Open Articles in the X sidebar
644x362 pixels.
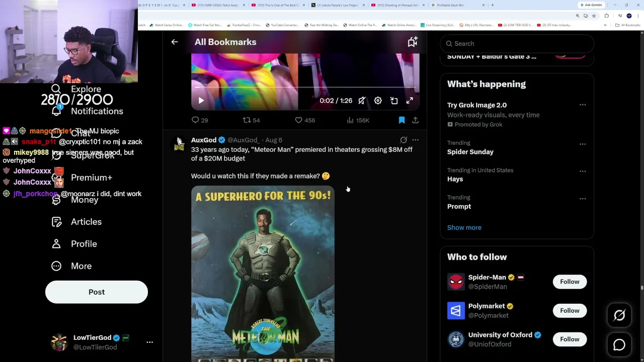point(76,222)
